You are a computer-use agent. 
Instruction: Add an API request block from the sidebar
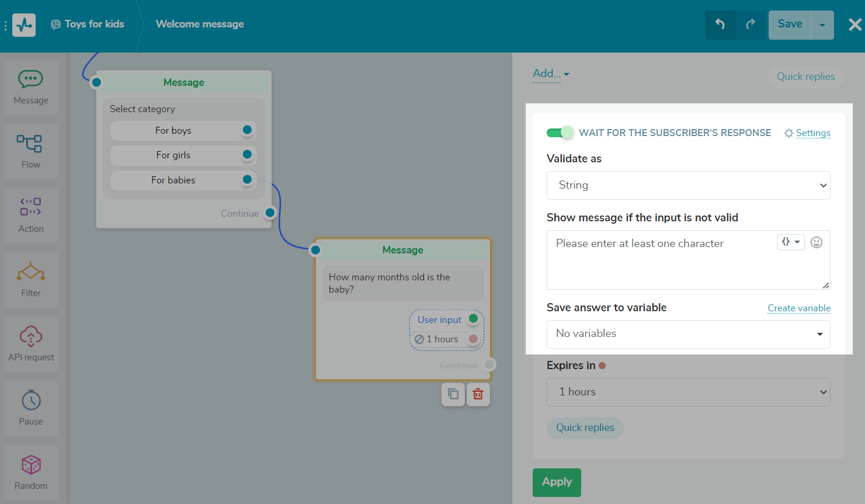click(31, 344)
